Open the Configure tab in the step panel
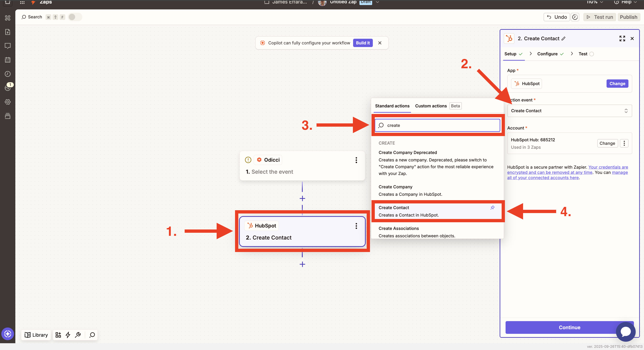 coord(547,54)
